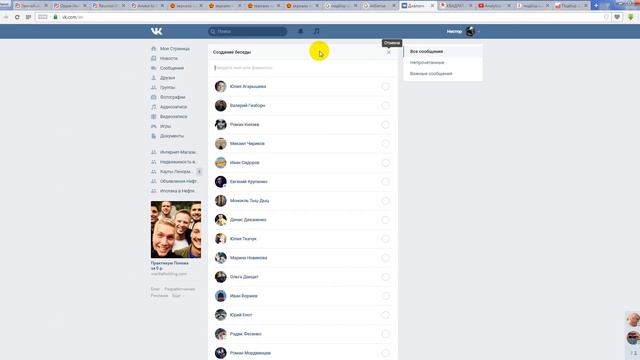Viewport: 640px width, 360px height.
Task: Open Моя Страница in the sidebar
Action: pos(175,49)
